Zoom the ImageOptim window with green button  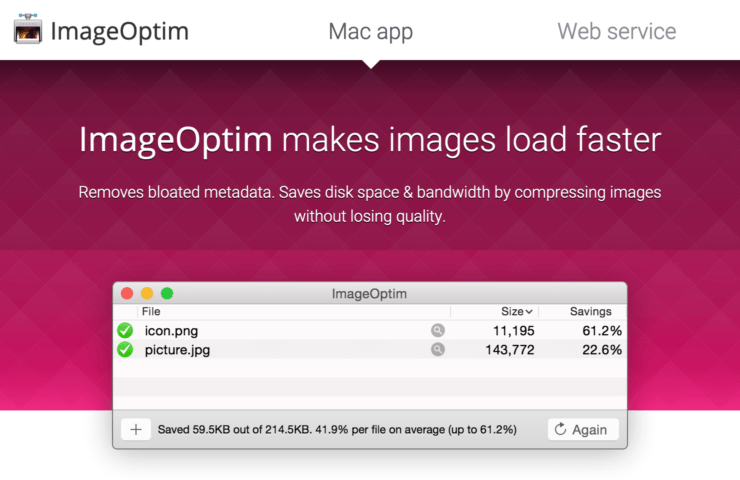(167, 294)
